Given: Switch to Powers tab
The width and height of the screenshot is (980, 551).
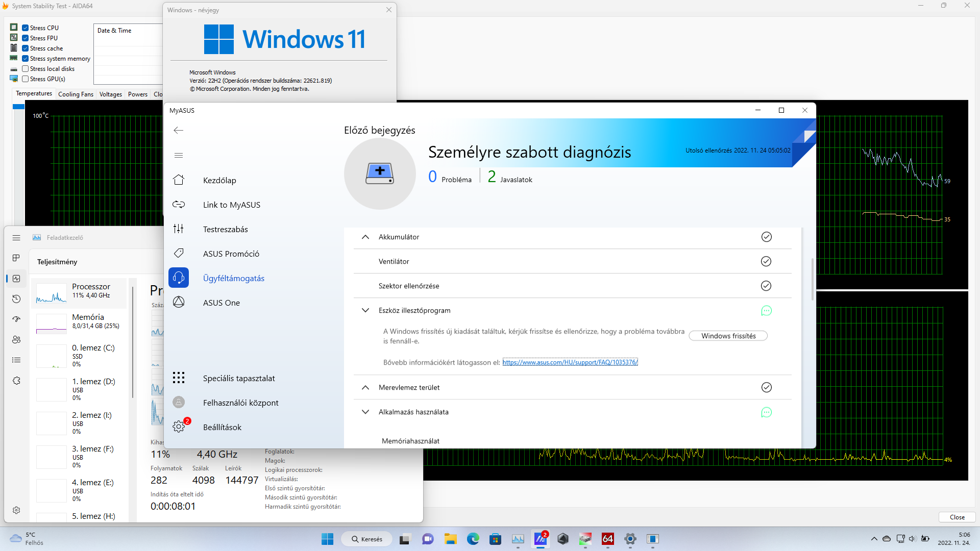Looking at the screenshot, I should pyautogui.click(x=138, y=94).
